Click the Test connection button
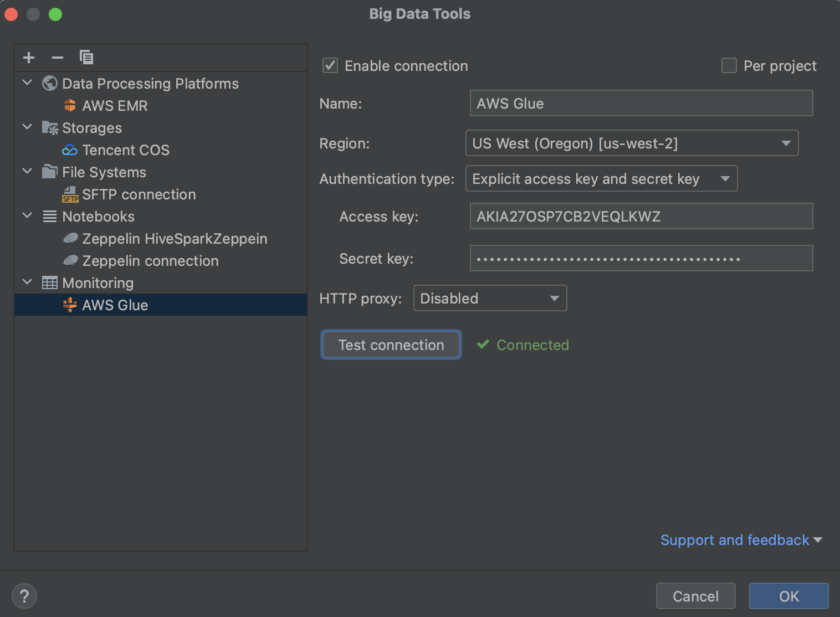The width and height of the screenshot is (840, 617). tap(391, 345)
